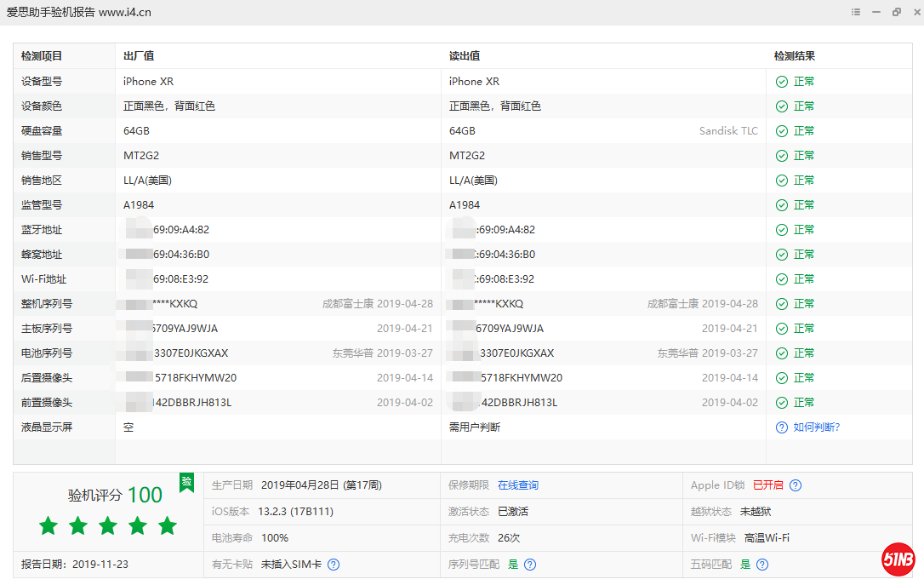The height and width of the screenshot is (585, 924).
Task: Click the 检测结果 column header
Action: coord(794,56)
